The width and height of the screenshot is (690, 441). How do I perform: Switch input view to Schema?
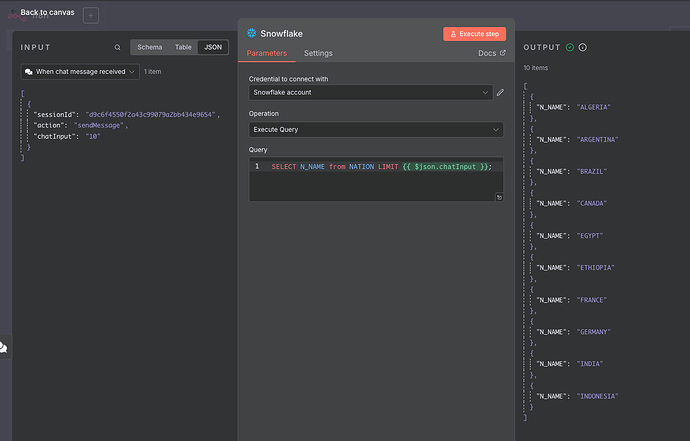[150, 47]
